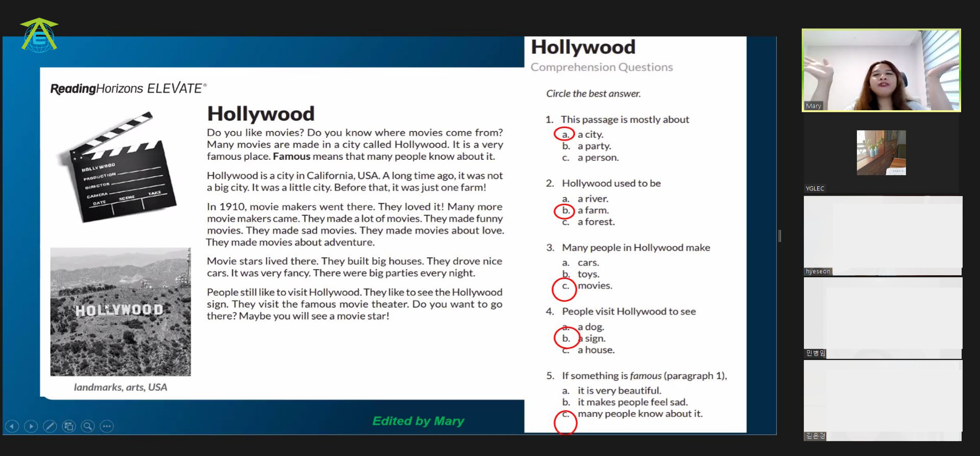Click the divider handle beside the gallery
The image size is (980, 456).
click(x=780, y=236)
